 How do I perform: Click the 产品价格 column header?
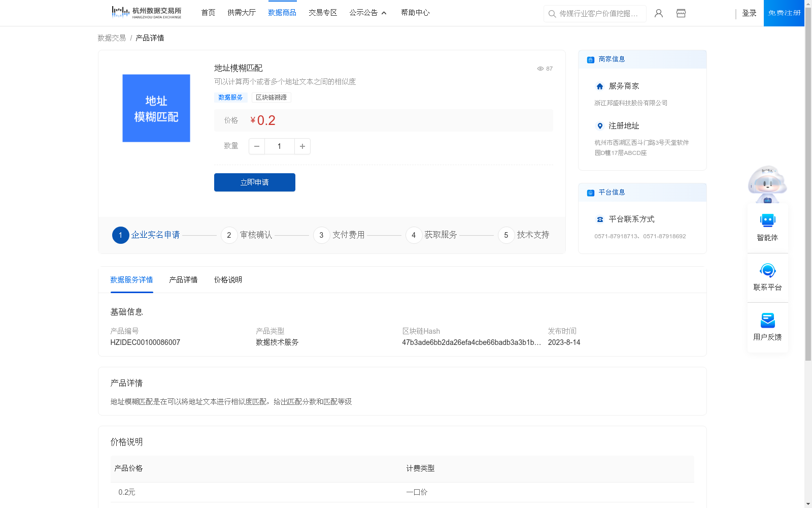coord(128,468)
